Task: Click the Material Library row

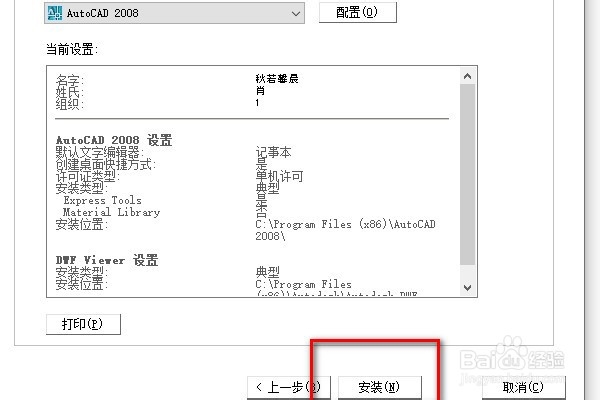Action: (x=111, y=212)
